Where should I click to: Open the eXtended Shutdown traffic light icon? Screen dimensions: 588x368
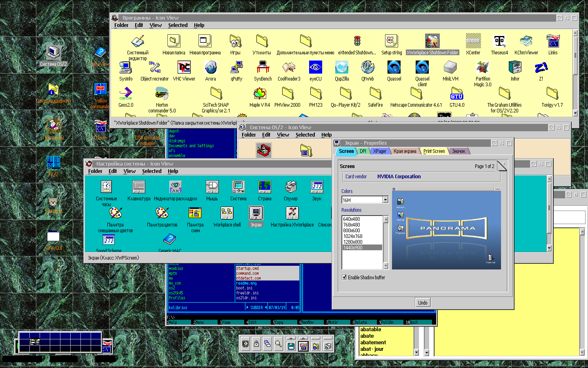coord(357,41)
